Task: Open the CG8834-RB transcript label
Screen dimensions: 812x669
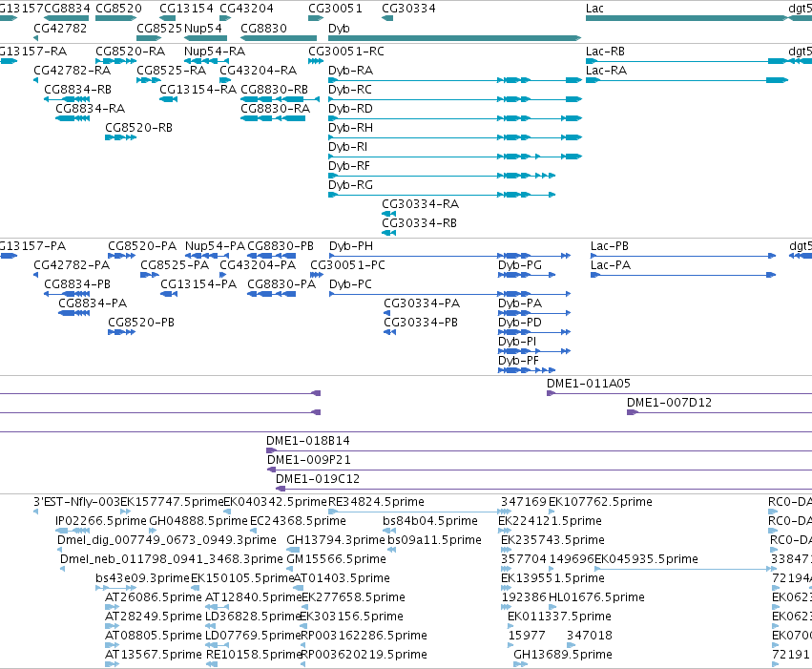Action: pos(77,90)
